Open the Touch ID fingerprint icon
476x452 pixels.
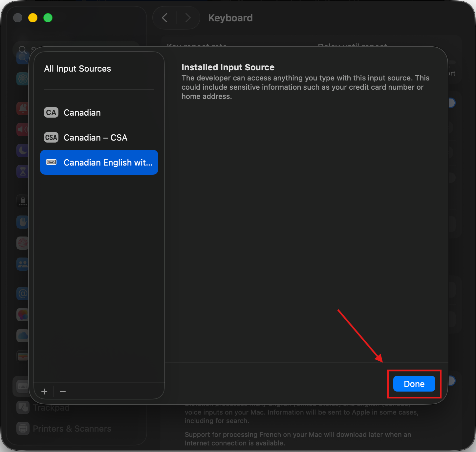click(22, 243)
